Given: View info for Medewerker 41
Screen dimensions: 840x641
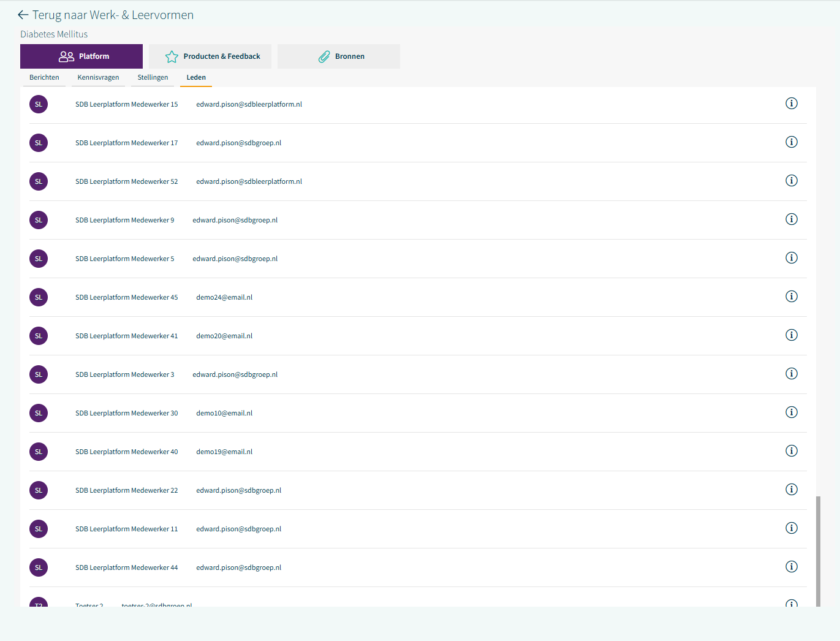Looking at the screenshot, I should click(791, 335).
